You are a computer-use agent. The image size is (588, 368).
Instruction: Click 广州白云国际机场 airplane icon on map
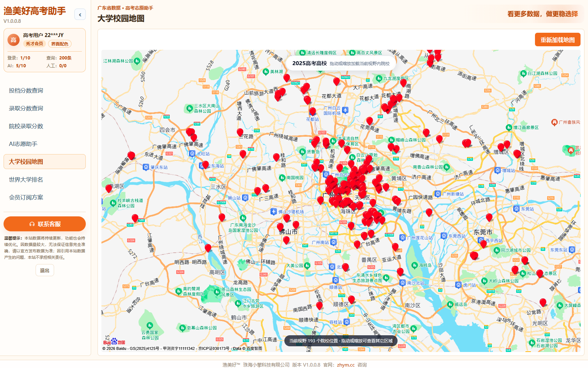345,110
